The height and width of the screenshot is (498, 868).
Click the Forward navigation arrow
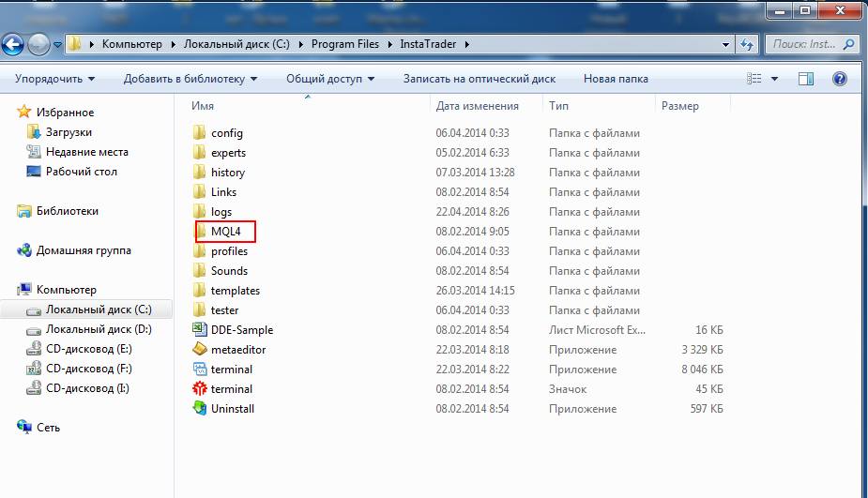38,44
